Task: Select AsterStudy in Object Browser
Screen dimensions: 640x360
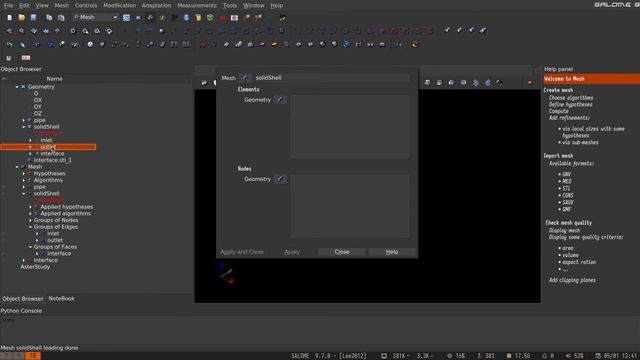Action: pyautogui.click(x=35, y=267)
